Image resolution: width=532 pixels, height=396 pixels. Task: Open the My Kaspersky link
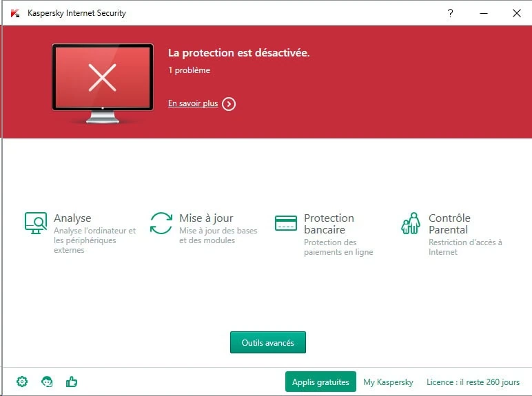[x=388, y=382]
